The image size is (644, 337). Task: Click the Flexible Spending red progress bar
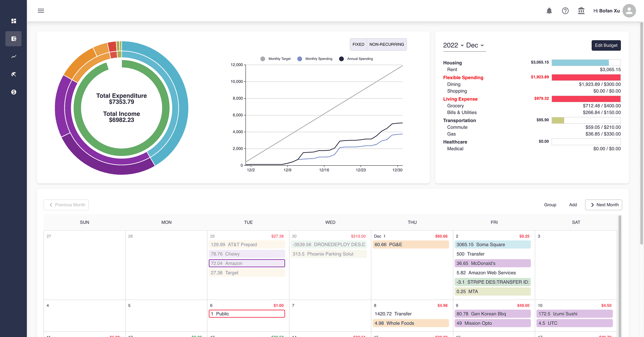[x=586, y=77]
